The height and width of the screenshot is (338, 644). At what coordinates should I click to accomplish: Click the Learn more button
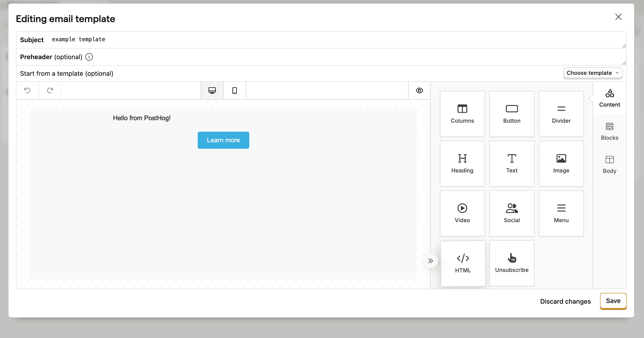pyautogui.click(x=223, y=140)
